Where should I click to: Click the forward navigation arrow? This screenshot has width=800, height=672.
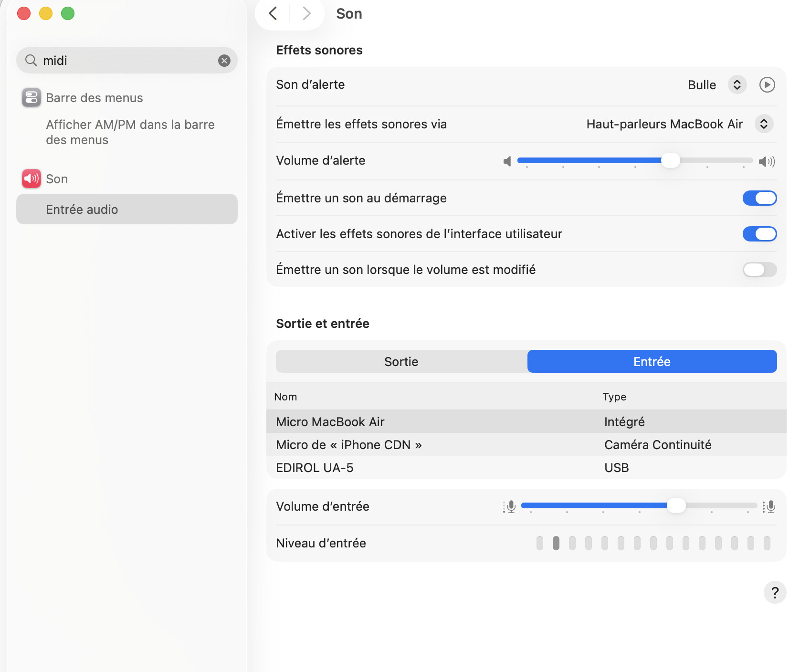[306, 13]
